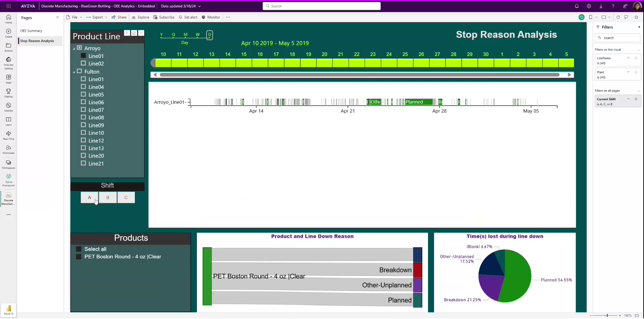Image resolution: width=644 pixels, height=319 pixels.
Task: Favorite this report with the star
Action: pos(636,17)
